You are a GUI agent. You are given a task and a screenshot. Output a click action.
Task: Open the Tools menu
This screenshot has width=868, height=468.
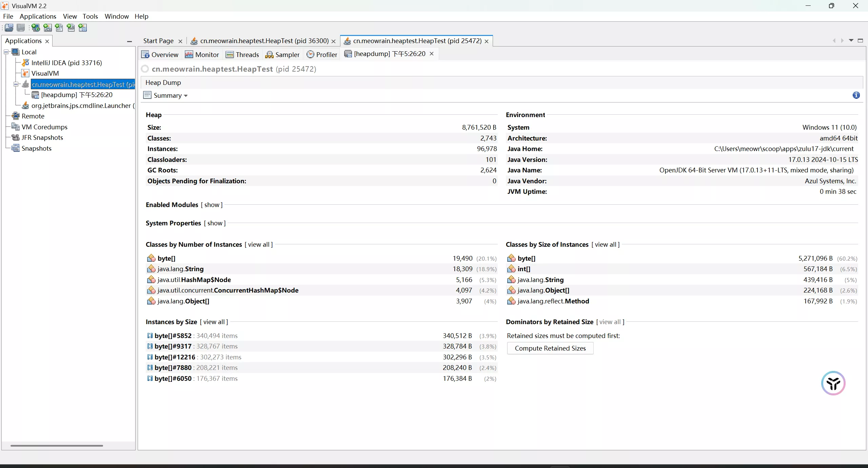pyautogui.click(x=90, y=16)
